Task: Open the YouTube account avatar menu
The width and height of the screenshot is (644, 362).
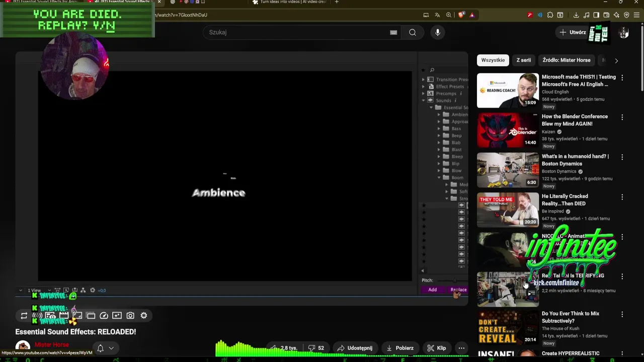Action: (624, 33)
